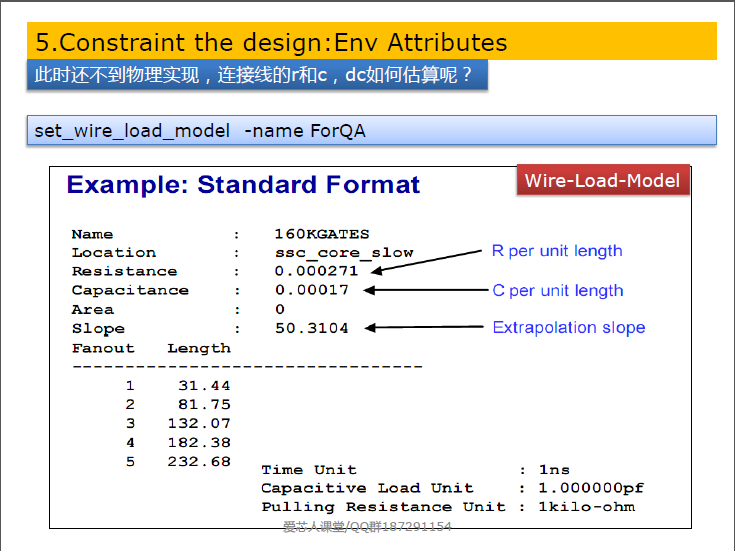This screenshot has width=735, height=551.
Task: Click the 'Pulling Resistance Unit' label
Action: pyautogui.click(x=383, y=507)
